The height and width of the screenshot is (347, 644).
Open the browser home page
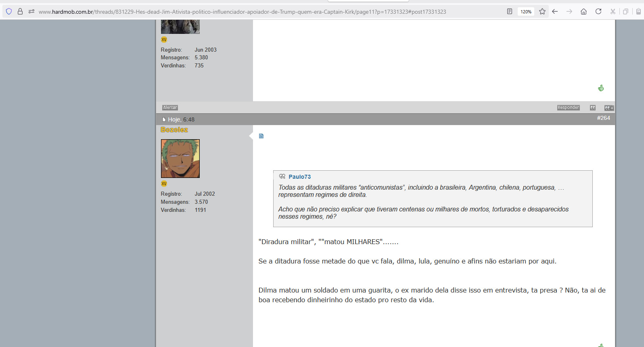[583, 12]
